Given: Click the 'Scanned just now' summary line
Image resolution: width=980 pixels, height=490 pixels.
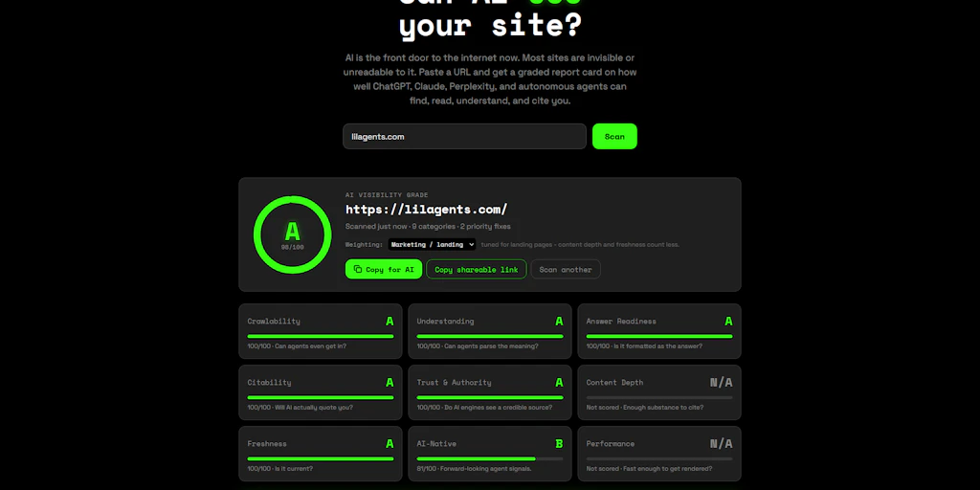Looking at the screenshot, I should (x=428, y=226).
